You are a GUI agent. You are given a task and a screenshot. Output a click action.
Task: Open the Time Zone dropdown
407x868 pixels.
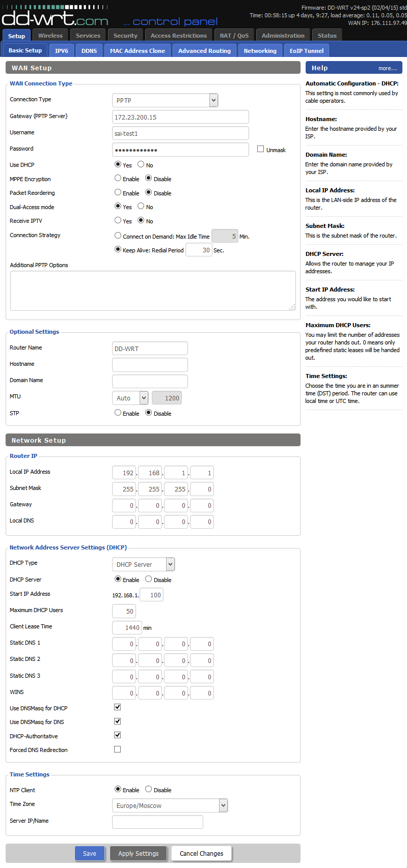pos(170,805)
